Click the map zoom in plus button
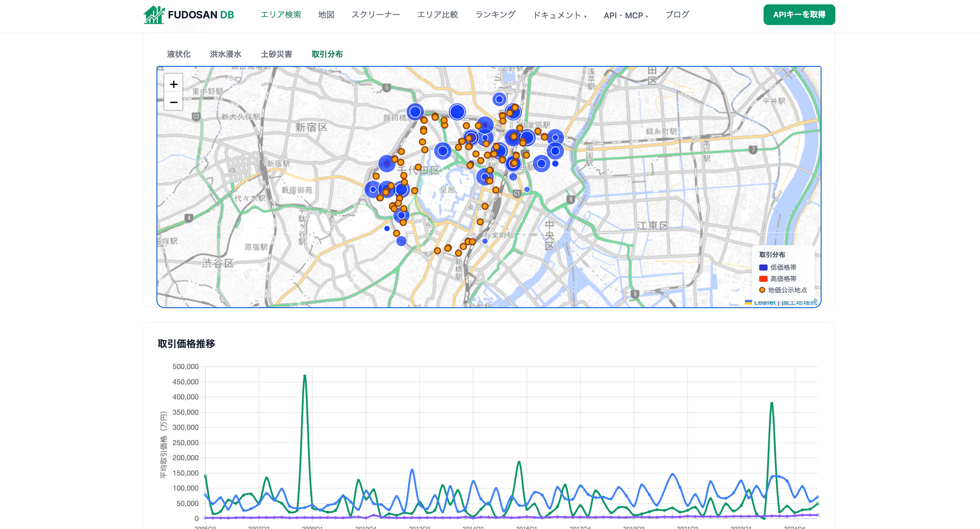This screenshot has width=980, height=529. click(x=173, y=84)
